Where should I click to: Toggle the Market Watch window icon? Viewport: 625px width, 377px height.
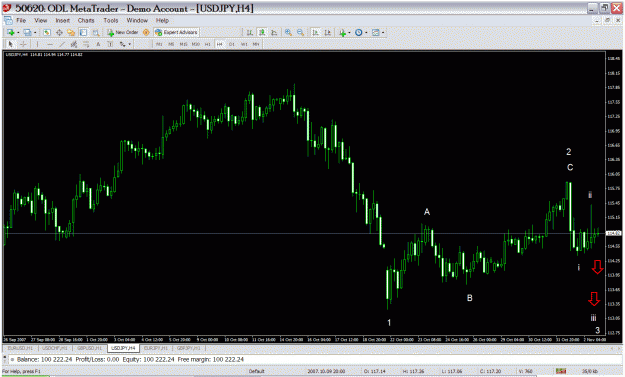point(47,32)
